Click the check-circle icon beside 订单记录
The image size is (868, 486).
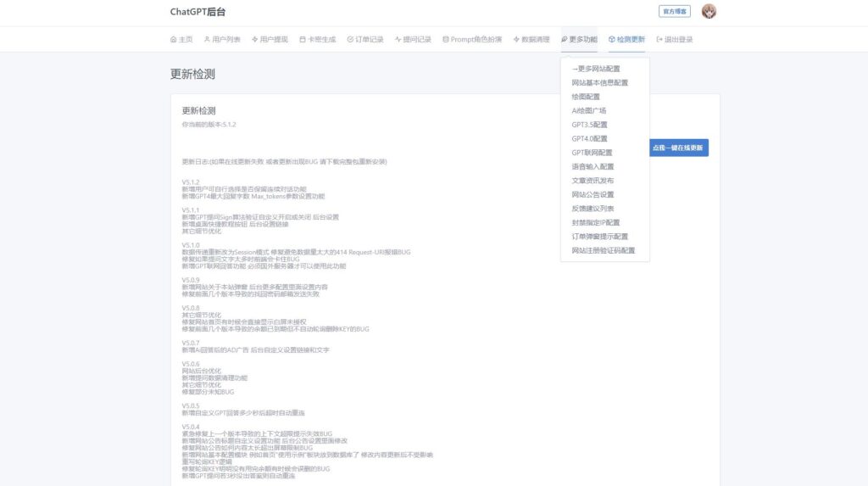[350, 39]
